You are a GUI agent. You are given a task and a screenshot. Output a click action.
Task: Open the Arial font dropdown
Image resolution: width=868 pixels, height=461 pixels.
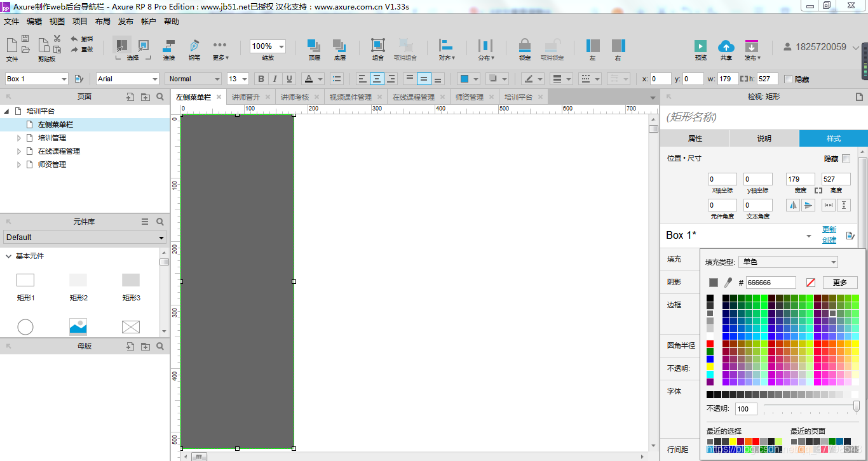(127, 79)
